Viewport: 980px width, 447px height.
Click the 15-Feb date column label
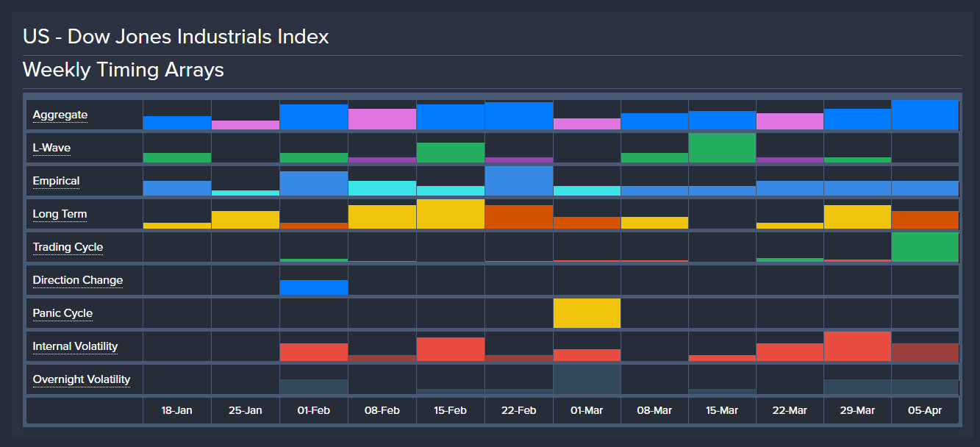click(x=451, y=410)
